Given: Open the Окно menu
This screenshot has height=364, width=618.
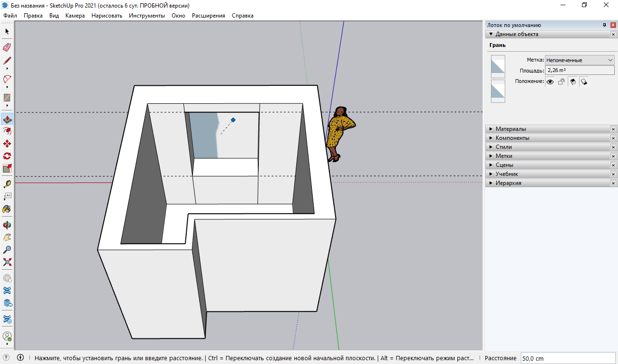Looking at the screenshot, I should [x=179, y=16].
